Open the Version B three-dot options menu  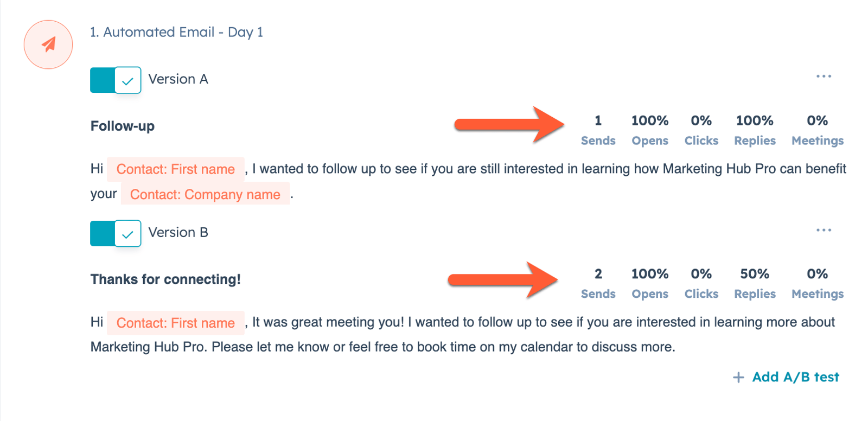point(824,230)
